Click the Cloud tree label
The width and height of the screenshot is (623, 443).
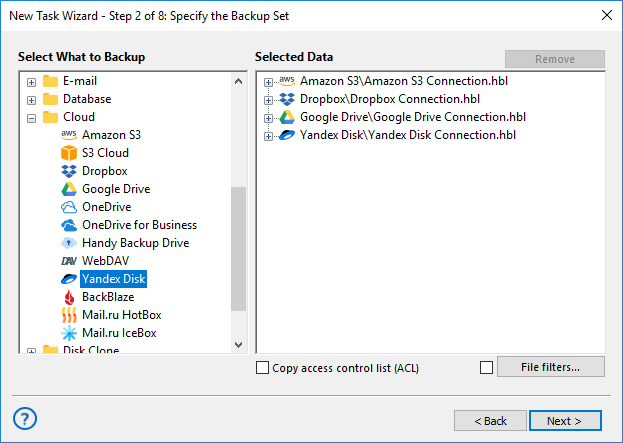[x=79, y=117]
